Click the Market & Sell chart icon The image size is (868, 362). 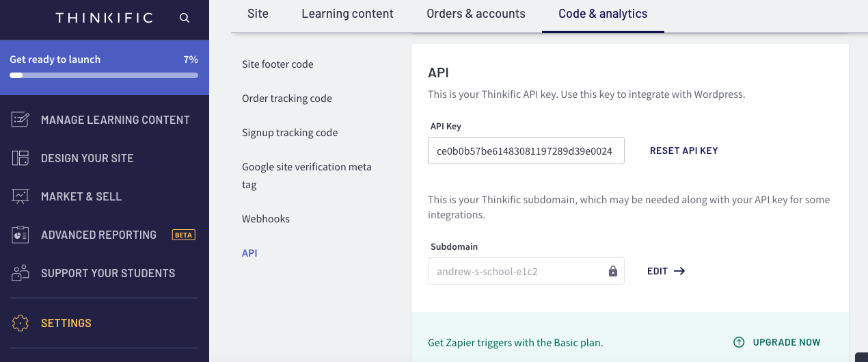(21, 196)
